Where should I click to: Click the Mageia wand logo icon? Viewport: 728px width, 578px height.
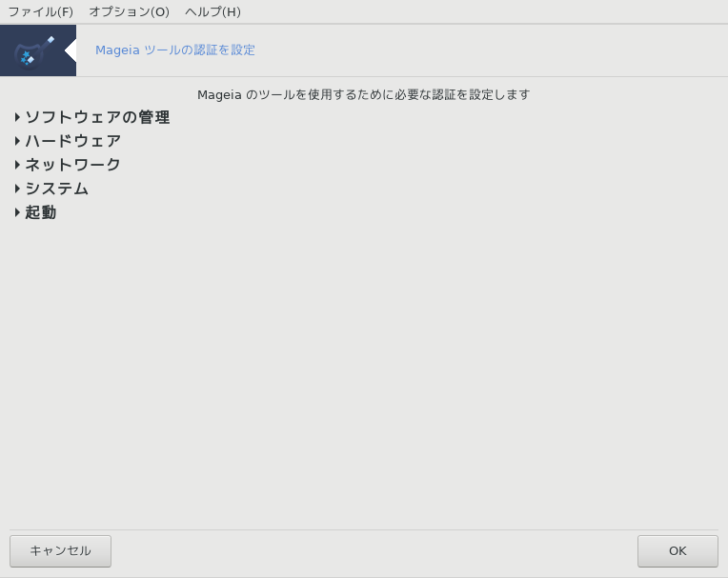click(x=38, y=50)
